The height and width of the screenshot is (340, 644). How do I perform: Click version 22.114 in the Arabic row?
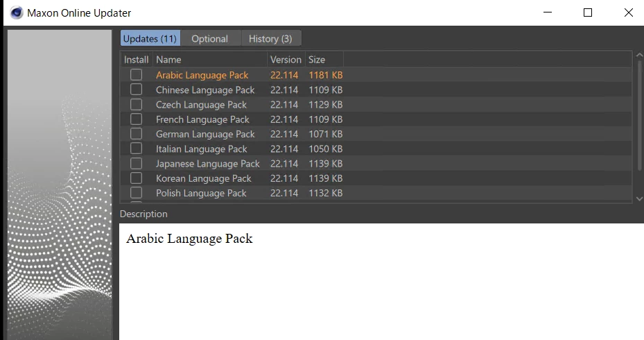pos(284,75)
